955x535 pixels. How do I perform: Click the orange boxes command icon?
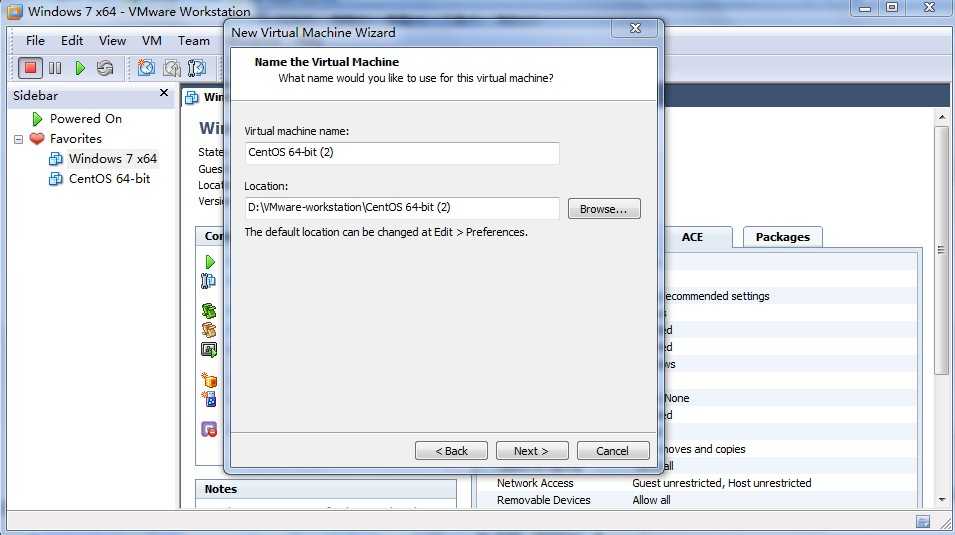click(209, 330)
